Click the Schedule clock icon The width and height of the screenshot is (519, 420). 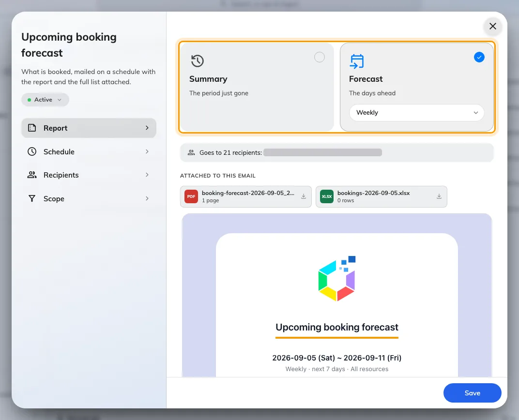(x=32, y=151)
